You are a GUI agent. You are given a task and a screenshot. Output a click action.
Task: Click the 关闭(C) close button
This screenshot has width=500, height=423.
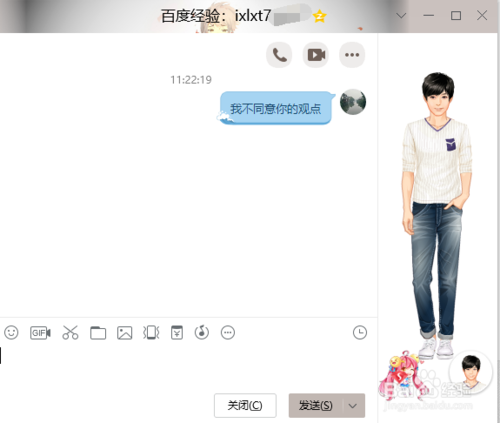point(245,406)
